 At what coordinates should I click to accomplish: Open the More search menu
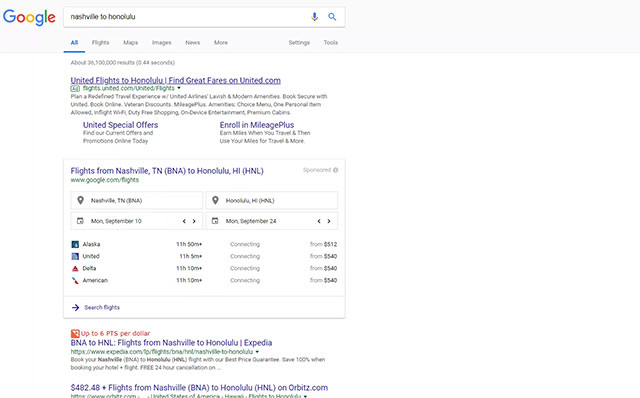[x=221, y=42]
